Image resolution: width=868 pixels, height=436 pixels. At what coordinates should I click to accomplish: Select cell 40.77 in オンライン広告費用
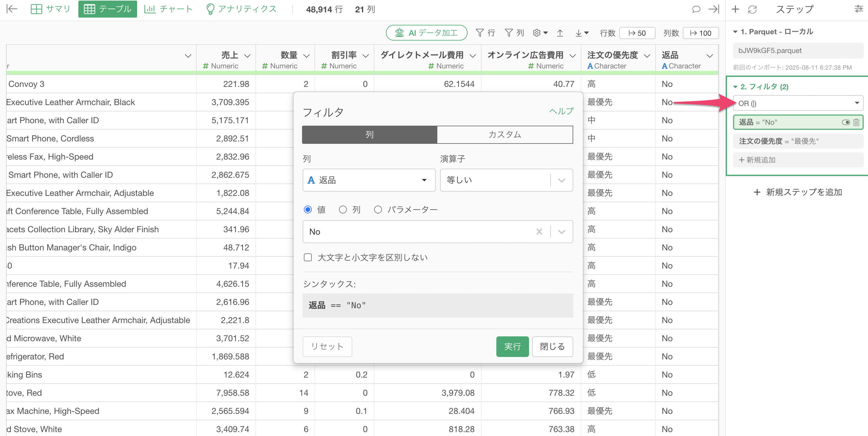click(x=531, y=84)
